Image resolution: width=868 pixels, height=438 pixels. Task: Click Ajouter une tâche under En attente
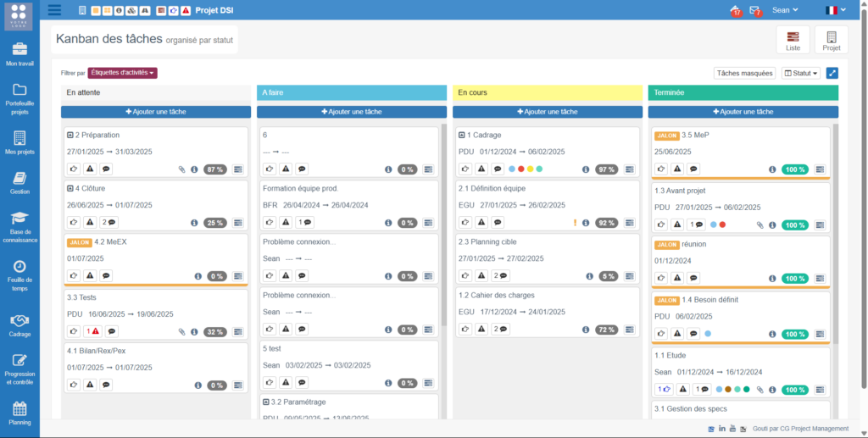[x=155, y=112]
